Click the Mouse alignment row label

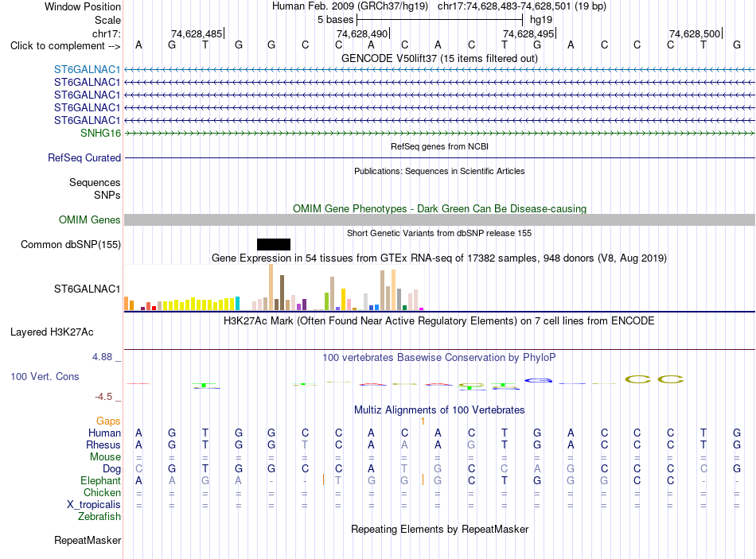click(105, 457)
